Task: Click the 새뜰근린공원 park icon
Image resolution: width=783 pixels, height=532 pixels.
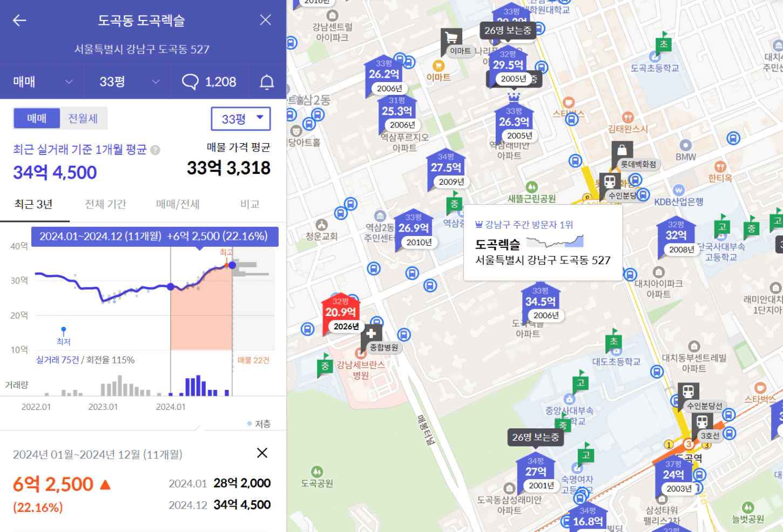Action: coord(532,187)
